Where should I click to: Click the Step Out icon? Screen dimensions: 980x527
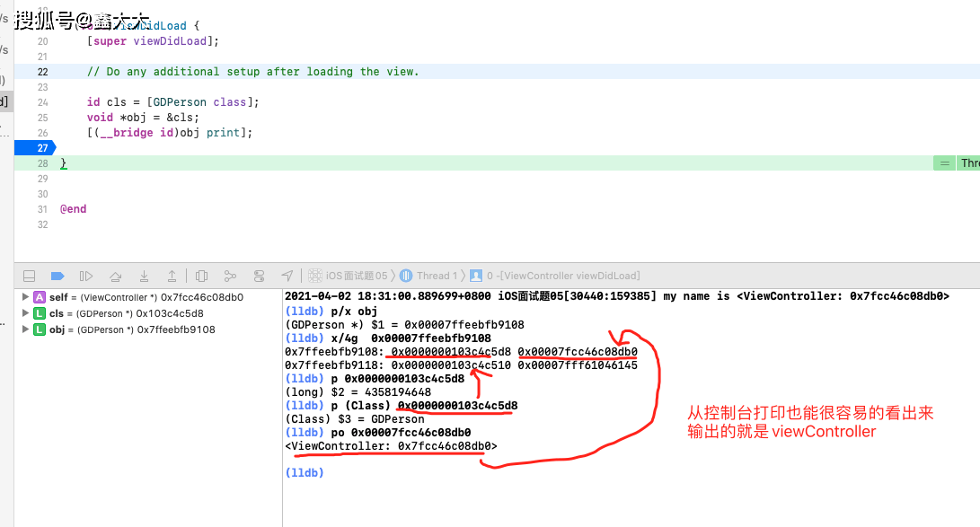coord(172,276)
